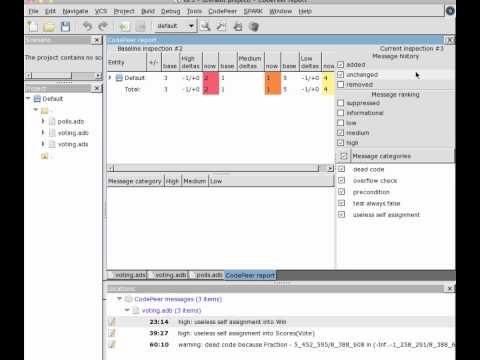480x360 pixels.
Task: Click the magnifier search toolbar icon
Action: 205,26
